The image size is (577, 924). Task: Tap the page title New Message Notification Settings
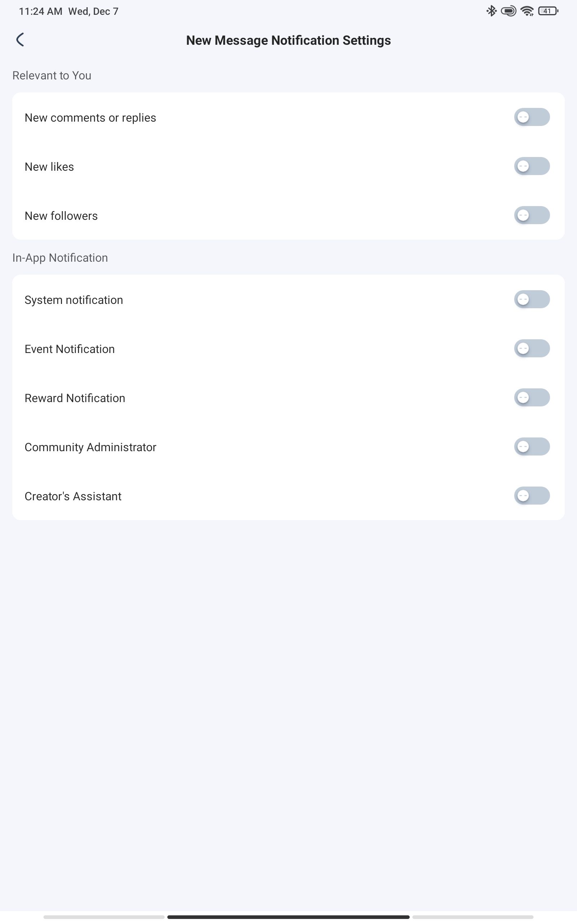click(288, 40)
